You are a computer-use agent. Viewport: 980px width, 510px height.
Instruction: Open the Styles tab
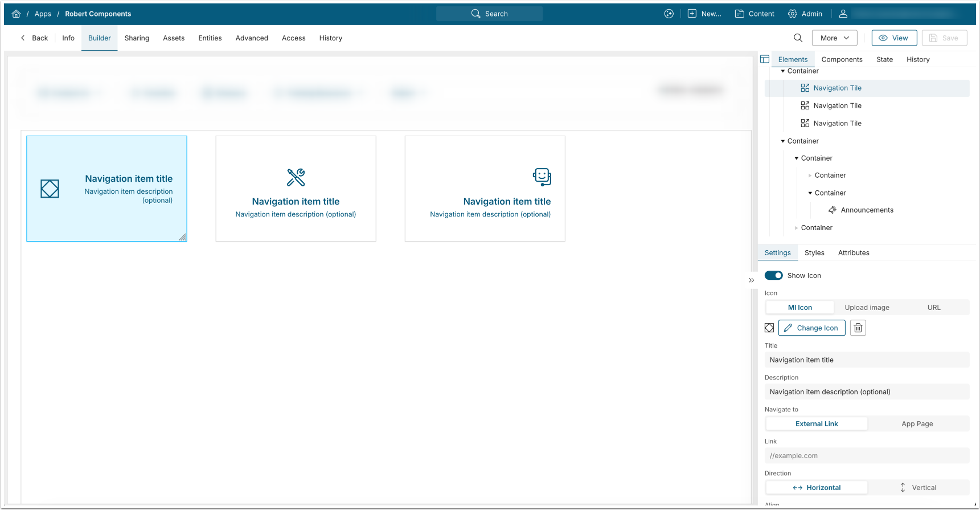[814, 253]
